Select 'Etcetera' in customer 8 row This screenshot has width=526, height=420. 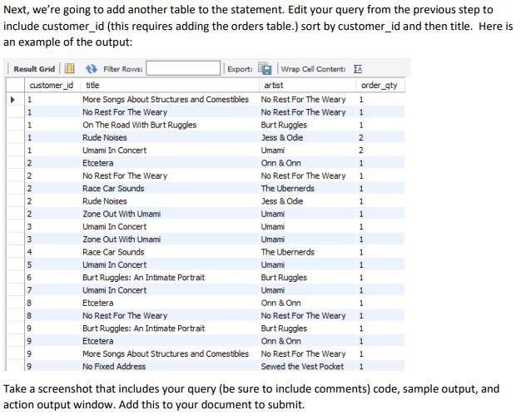[x=98, y=303]
